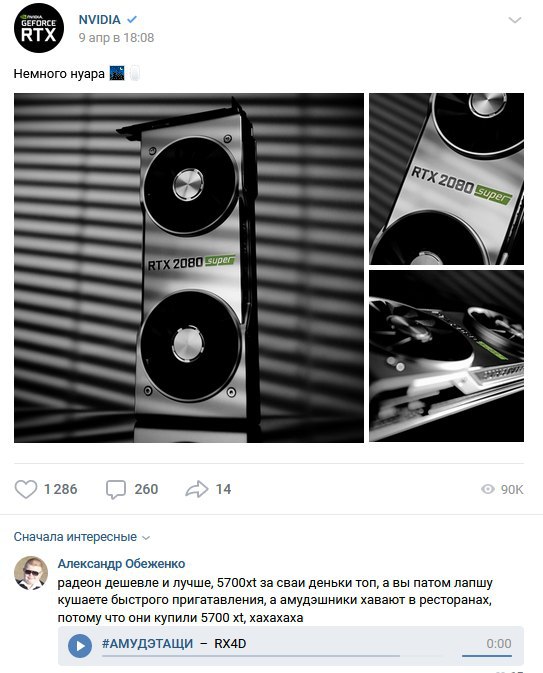Open Александр Обеженко's profile link

pos(121,564)
